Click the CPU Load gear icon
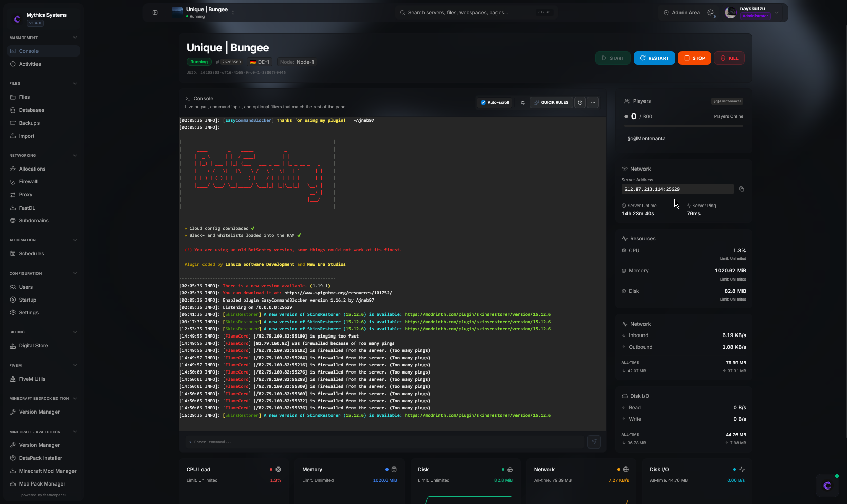Screen dimensions: 847x504 pos(278,470)
